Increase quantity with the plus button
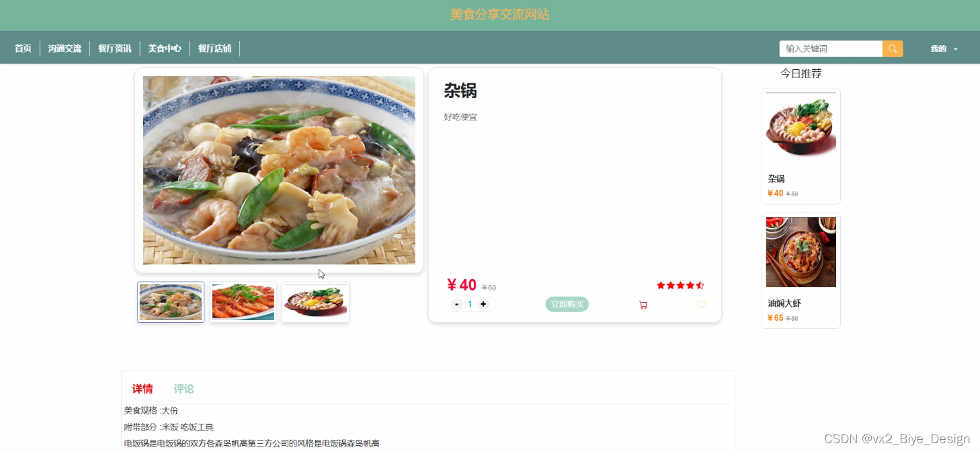Screen dimensions: 980x452 (483, 304)
